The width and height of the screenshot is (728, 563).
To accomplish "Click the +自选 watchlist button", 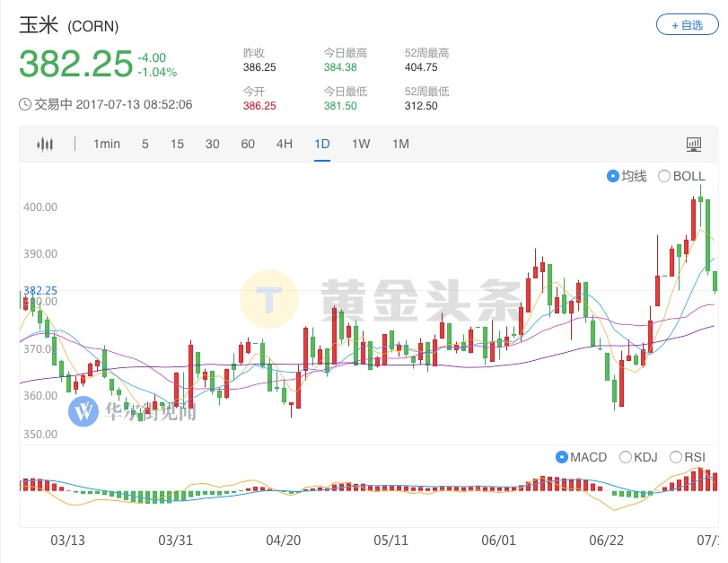I will tap(686, 25).
